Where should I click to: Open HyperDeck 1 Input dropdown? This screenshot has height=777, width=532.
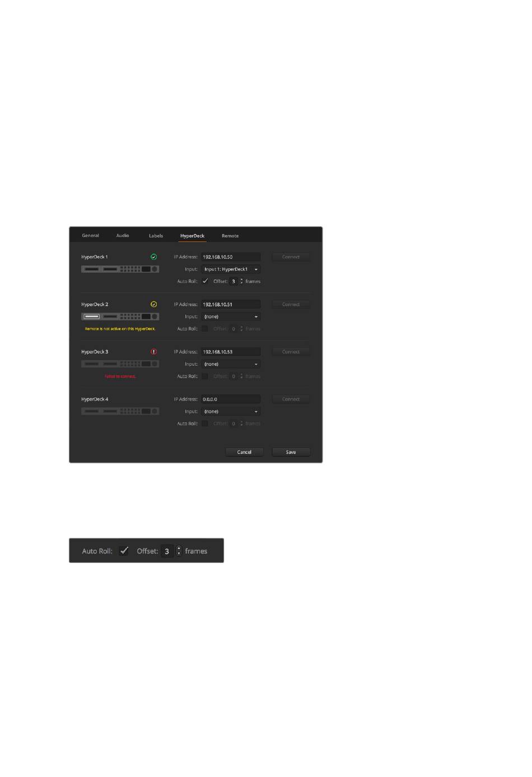[231, 269]
